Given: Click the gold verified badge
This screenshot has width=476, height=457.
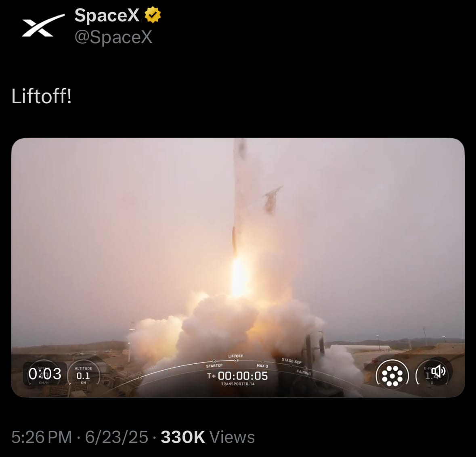Looking at the screenshot, I should point(152,15).
